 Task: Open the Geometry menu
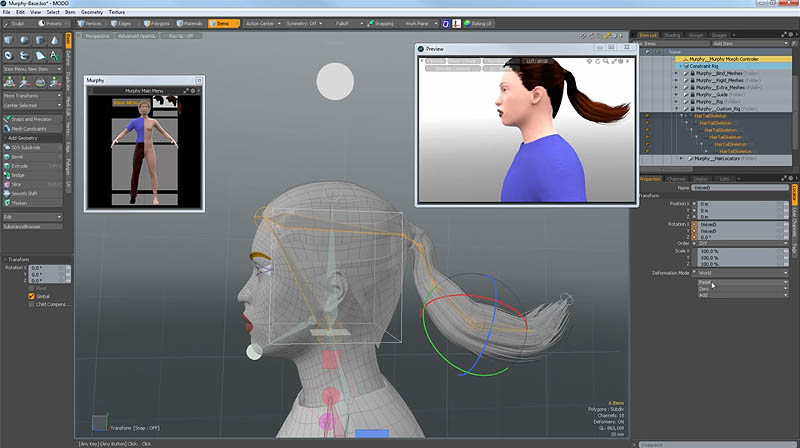click(92, 12)
